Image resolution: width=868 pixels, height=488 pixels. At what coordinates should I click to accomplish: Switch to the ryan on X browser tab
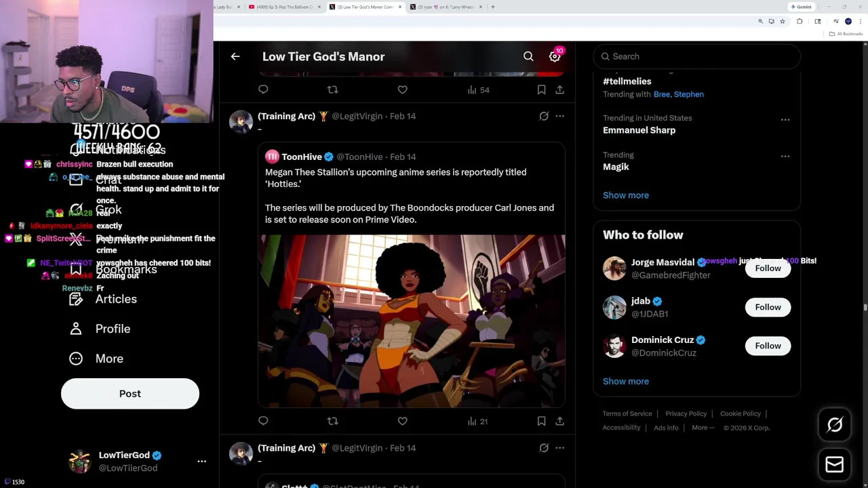(x=446, y=7)
